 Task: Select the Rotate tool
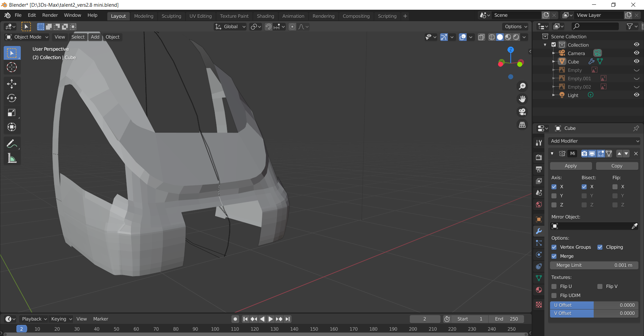click(x=12, y=98)
